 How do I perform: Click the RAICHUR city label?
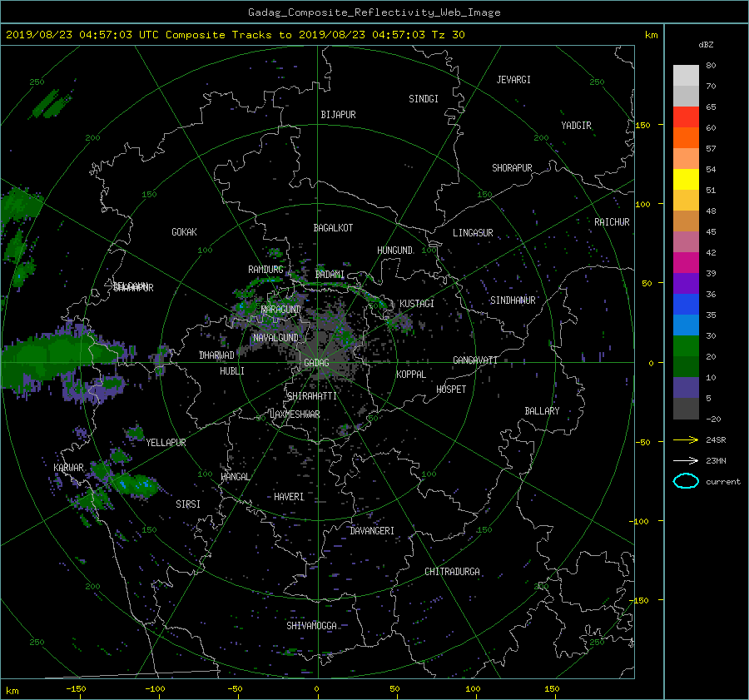612,222
